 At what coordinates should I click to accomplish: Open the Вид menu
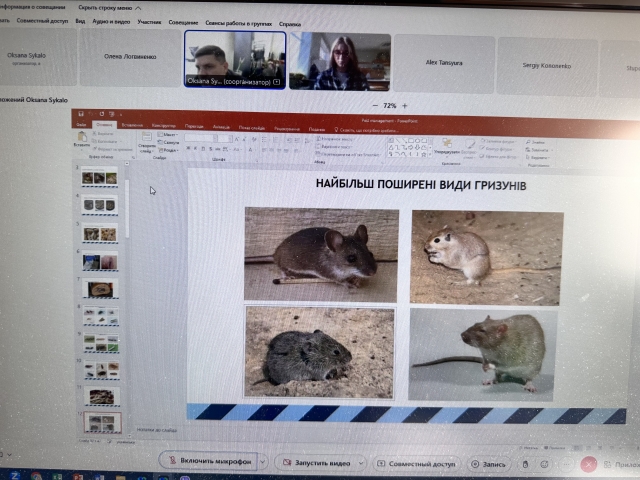pos(80,21)
